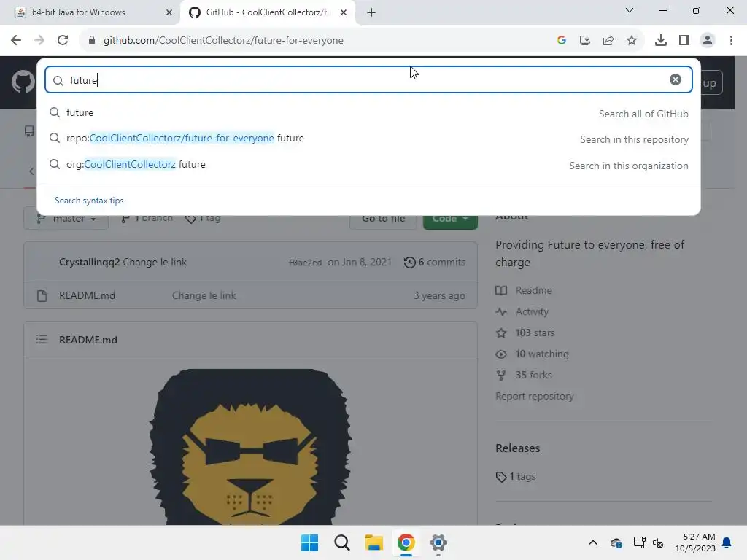Choose the repo:CoolClientCollectorz/future-for-everyone suggestion
747x560 pixels.
pyautogui.click(x=368, y=139)
